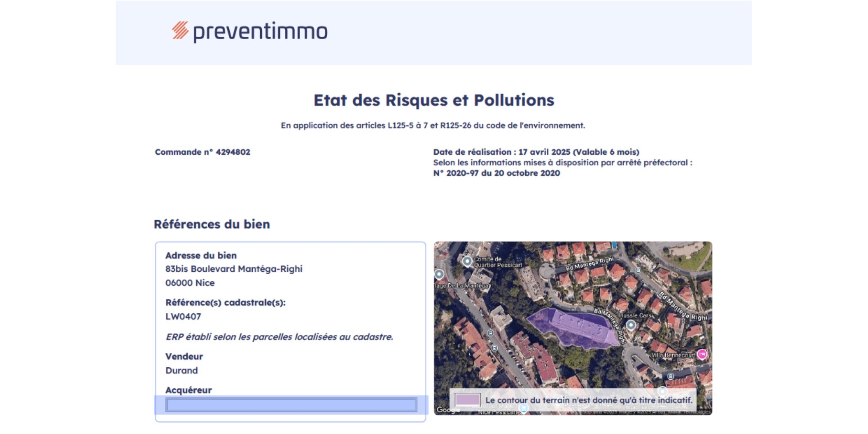Image resolution: width=868 pixels, height=434 pixels.
Task: Click the preventimmo logo
Action: [x=250, y=32]
